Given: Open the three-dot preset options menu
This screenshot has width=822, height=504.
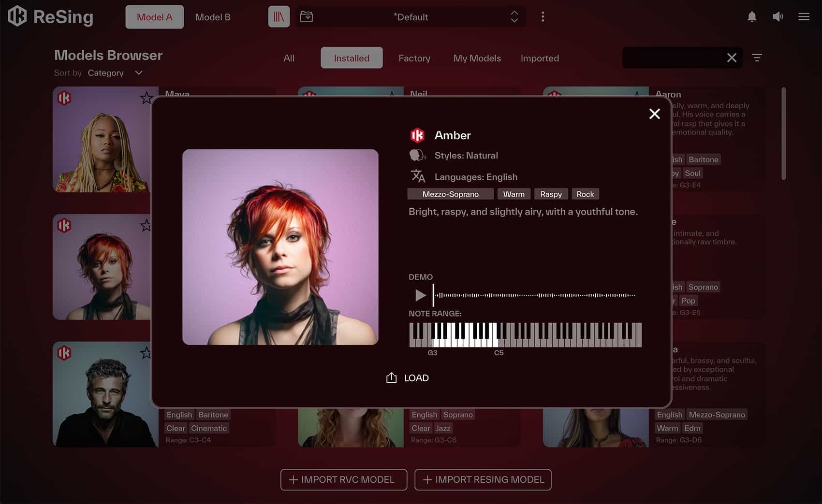Looking at the screenshot, I should (543, 17).
